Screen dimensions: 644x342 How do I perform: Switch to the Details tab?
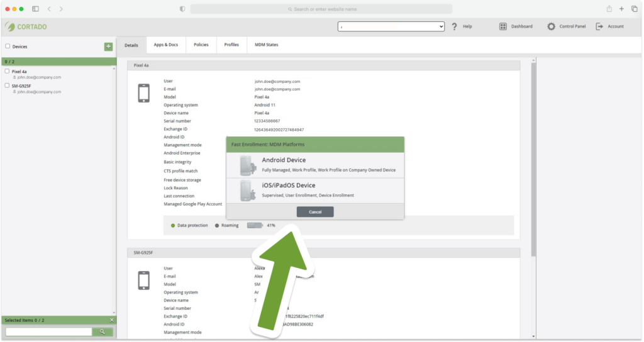click(x=131, y=45)
